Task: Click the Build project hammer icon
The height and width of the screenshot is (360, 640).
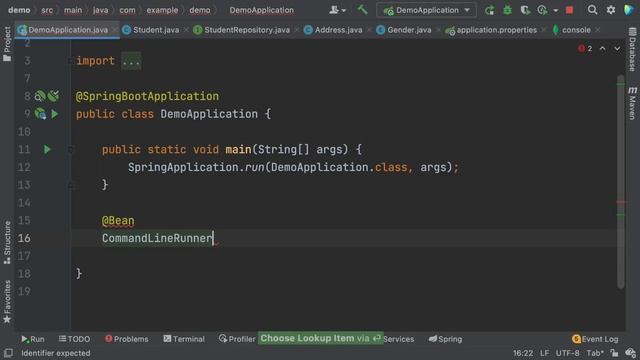Action: pos(362,10)
